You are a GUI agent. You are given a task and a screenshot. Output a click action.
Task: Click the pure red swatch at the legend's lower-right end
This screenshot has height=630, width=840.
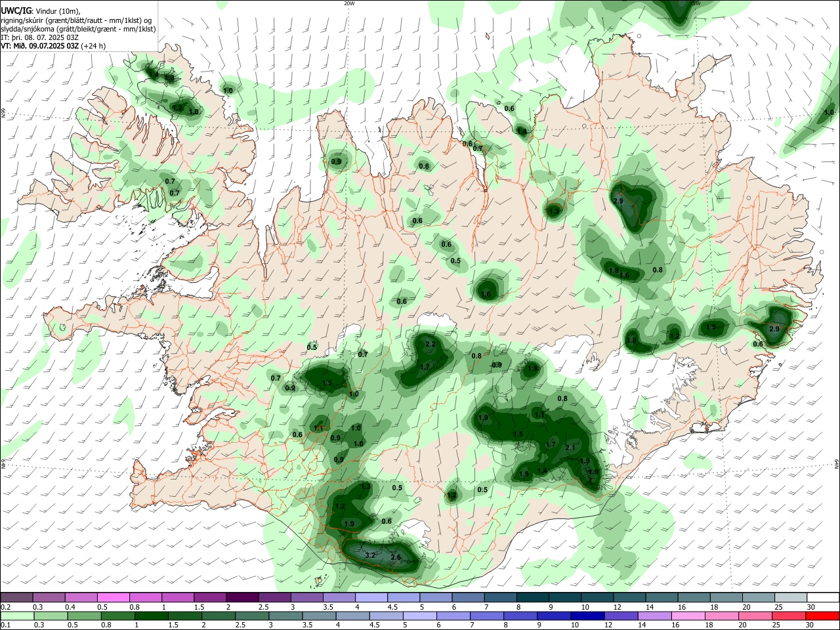822,616
